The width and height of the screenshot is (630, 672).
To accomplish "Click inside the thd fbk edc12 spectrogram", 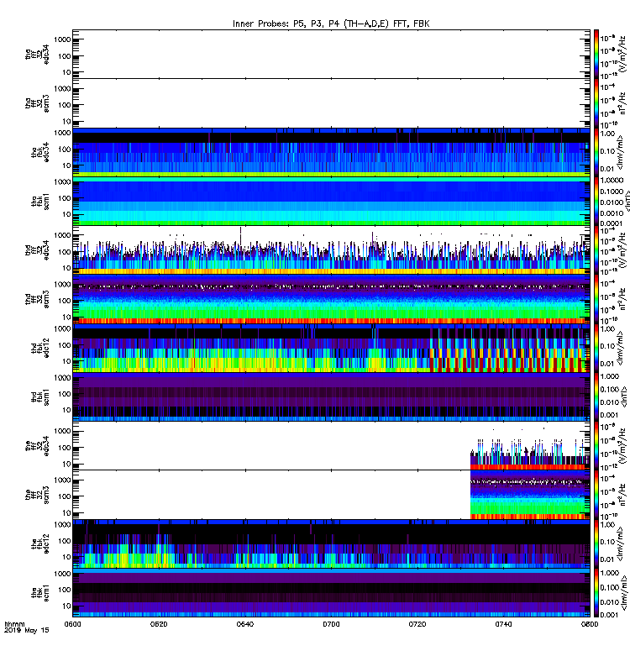I will pos(331,348).
